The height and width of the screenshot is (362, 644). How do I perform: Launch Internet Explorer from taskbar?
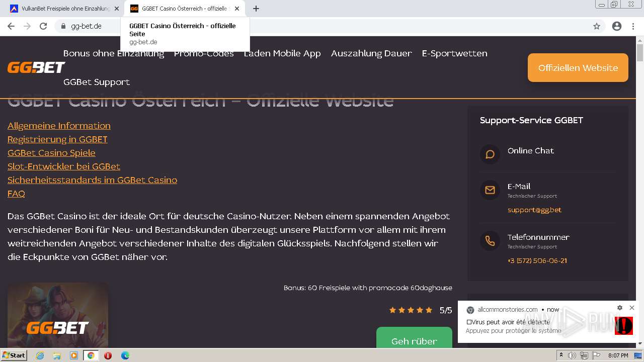pos(40,355)
